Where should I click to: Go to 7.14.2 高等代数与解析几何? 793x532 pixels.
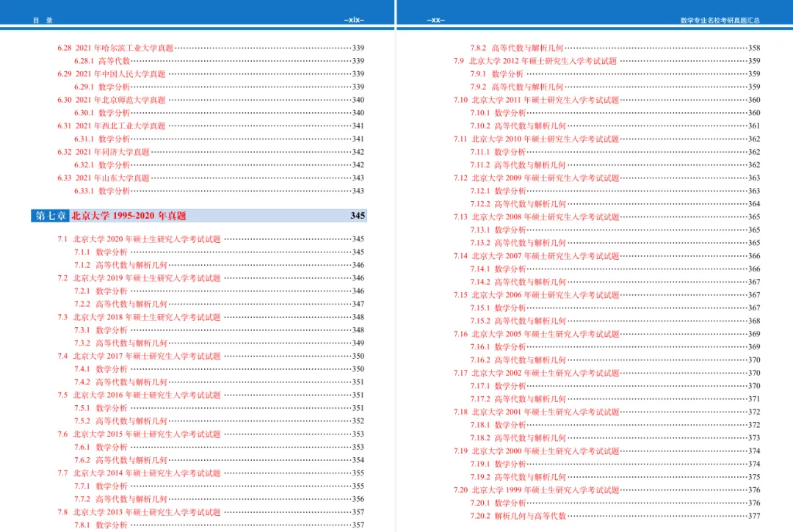pyautogui.click(x=615, y=282)
